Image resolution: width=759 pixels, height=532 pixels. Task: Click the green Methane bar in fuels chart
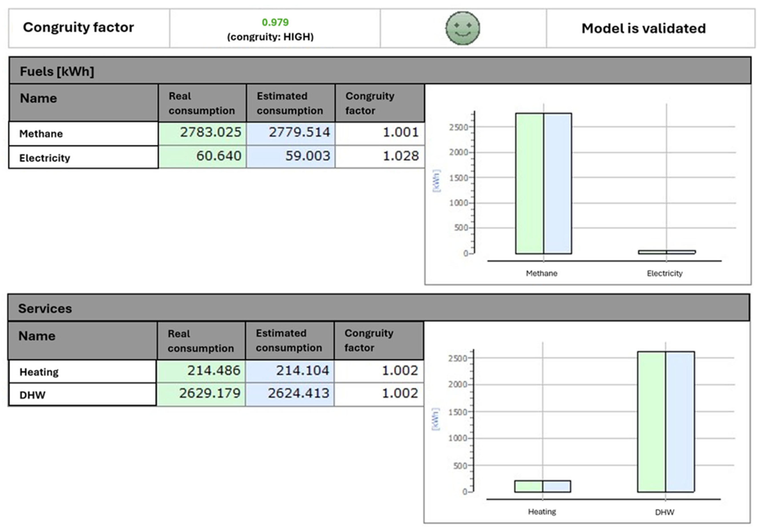[529, 184]
